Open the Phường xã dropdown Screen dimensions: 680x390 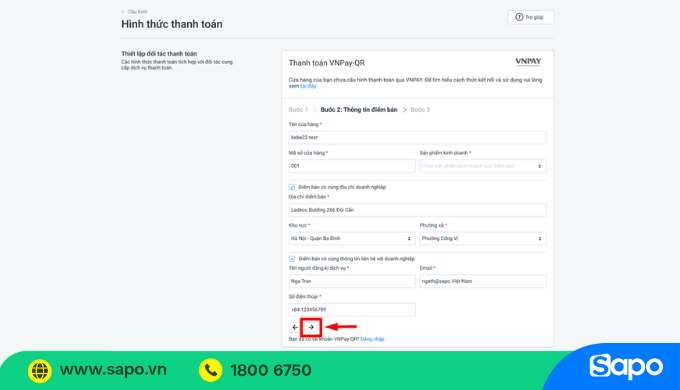(483, 239)
